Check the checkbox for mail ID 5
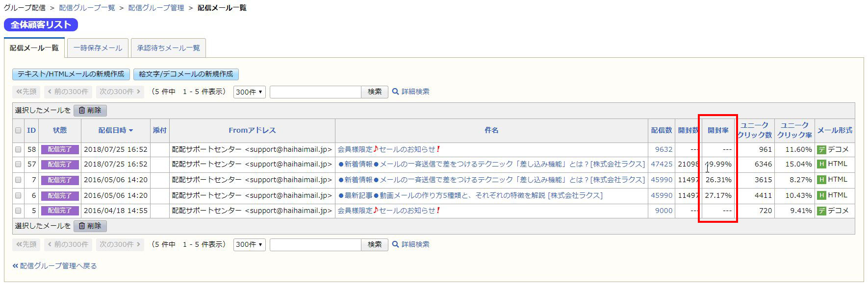The image size is (868, 285). pyautogui.click(x=18, y=211)
